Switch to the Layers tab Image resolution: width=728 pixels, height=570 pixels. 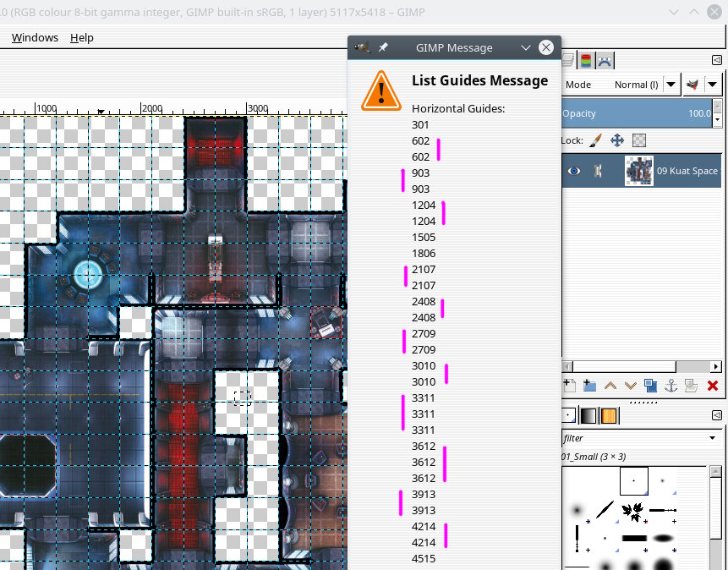tap(568, 60)
